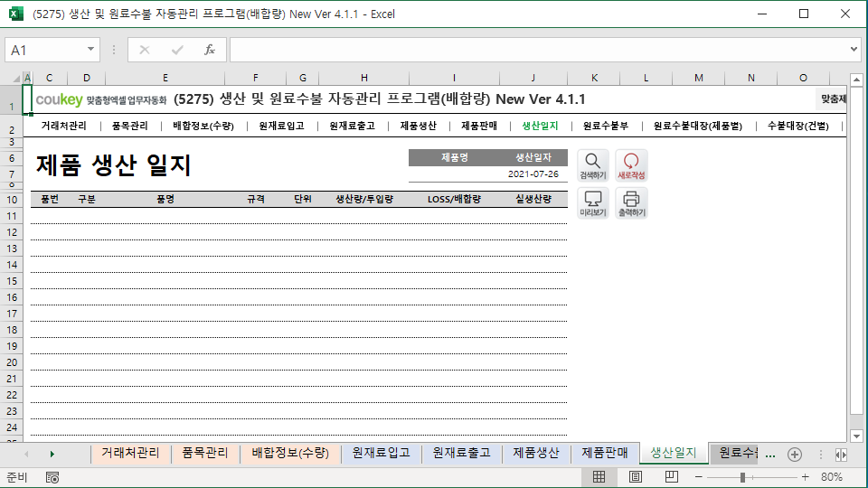Select row header 15
The width and height of the screenshot is (868, 488).
12,281
